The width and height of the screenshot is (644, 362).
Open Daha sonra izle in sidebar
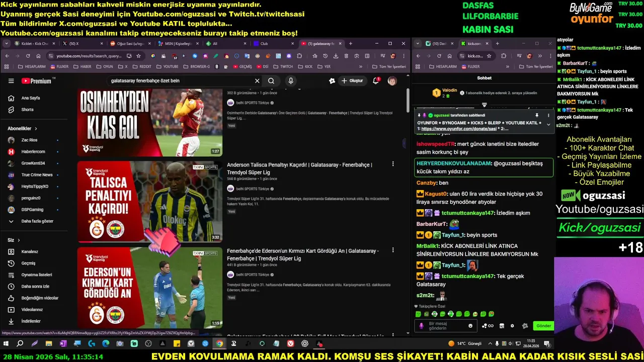35,287
